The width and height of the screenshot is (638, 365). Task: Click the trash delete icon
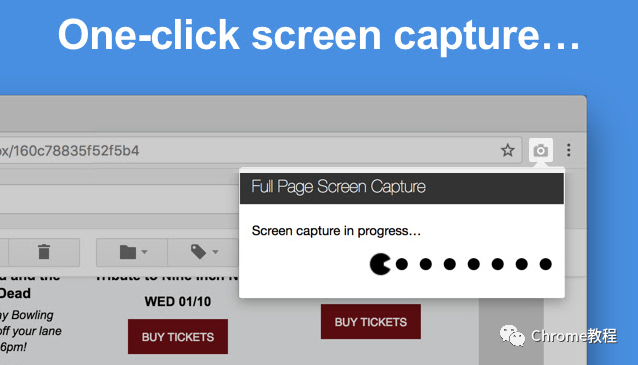[44, 252]
